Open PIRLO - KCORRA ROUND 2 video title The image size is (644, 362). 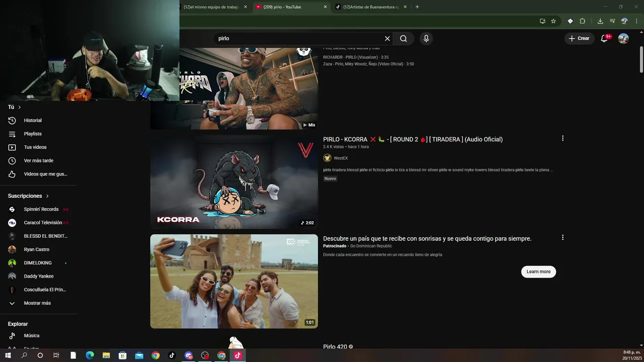pyautogui.click(x=413, y=139)
